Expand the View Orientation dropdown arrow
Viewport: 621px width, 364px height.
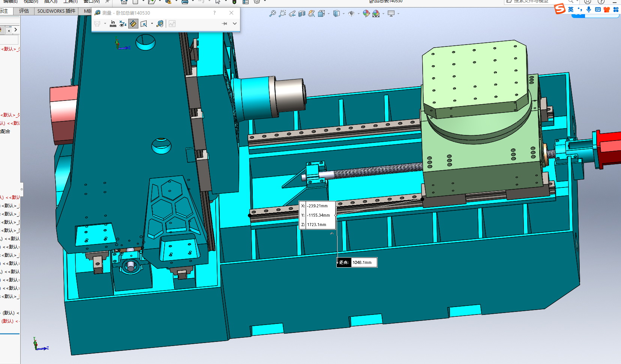point(328,14)
